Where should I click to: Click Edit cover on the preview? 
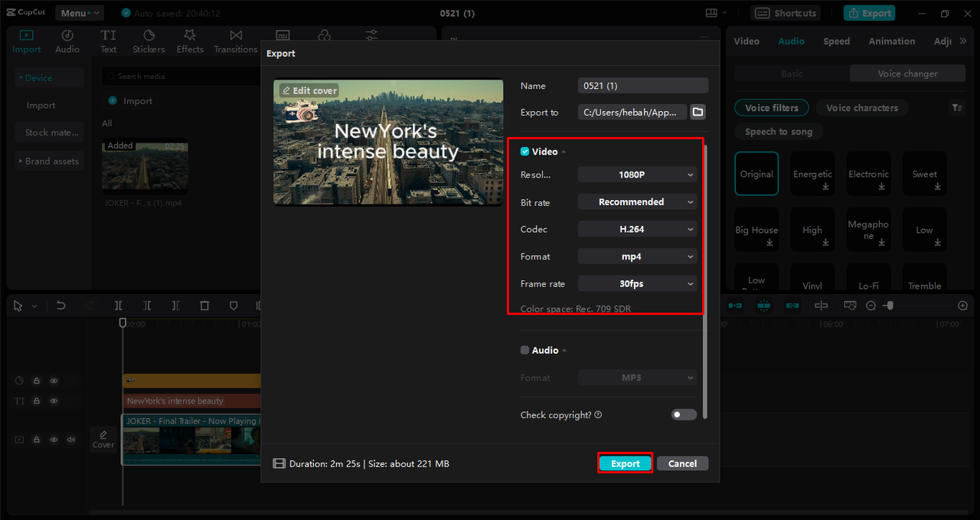pyautogui.click(x=309, y=90)
